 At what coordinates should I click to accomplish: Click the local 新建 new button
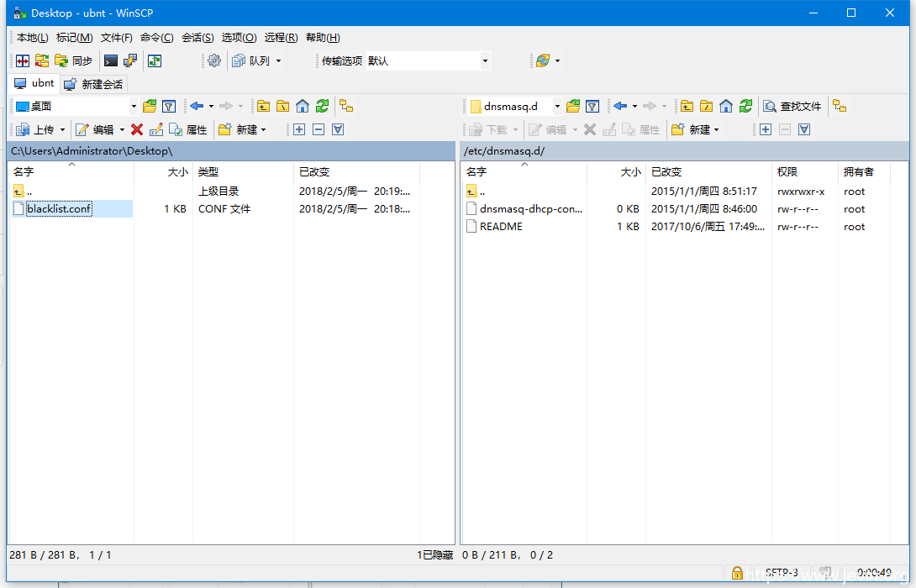[x=238, y=129]
